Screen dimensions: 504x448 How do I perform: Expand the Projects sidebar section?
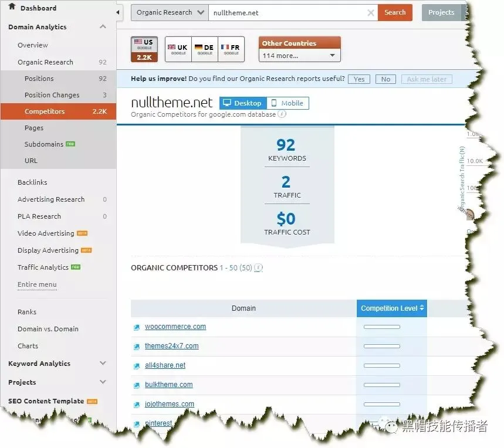[x=103, y=382]
